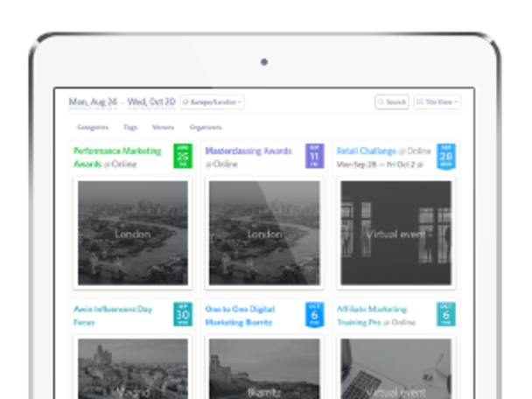Image resolution: width=532 pixels, height=399 pixels.
Task: Click the Biarritz event thumbnail image
Action: 263,369
